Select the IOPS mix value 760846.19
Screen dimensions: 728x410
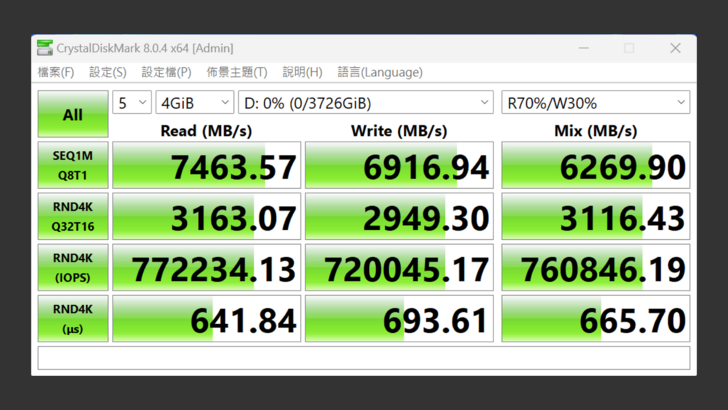click(596, 267)
